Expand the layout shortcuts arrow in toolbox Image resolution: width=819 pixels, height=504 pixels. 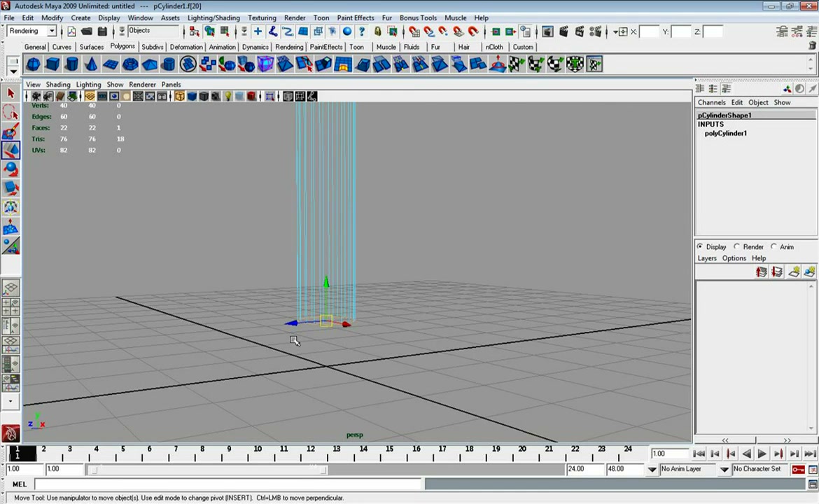(x=10, y=402)
